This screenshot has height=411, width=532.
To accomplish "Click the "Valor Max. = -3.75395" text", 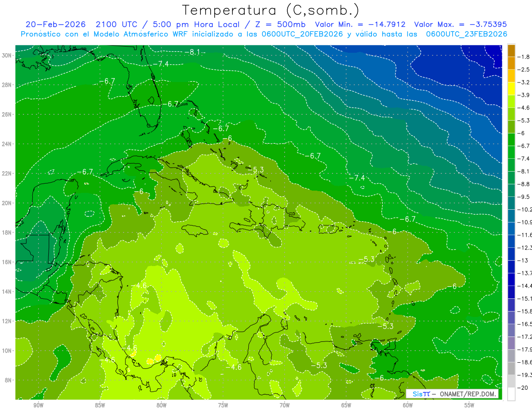I will click(x=460, y=25).
